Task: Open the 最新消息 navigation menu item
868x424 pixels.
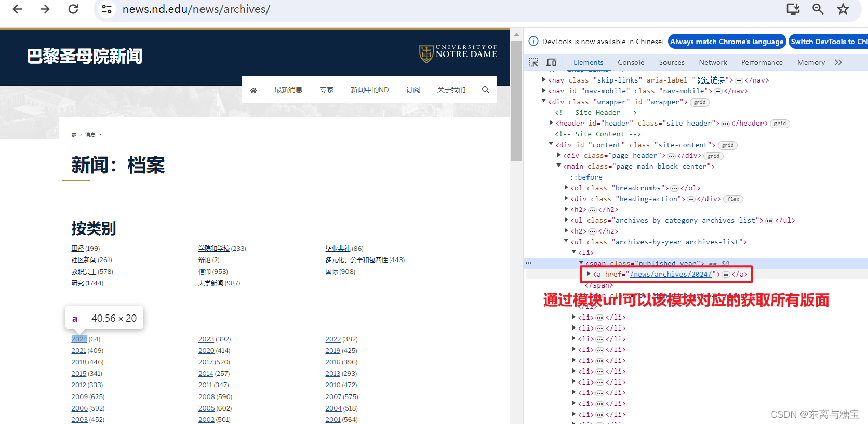Action: point(288,90)
